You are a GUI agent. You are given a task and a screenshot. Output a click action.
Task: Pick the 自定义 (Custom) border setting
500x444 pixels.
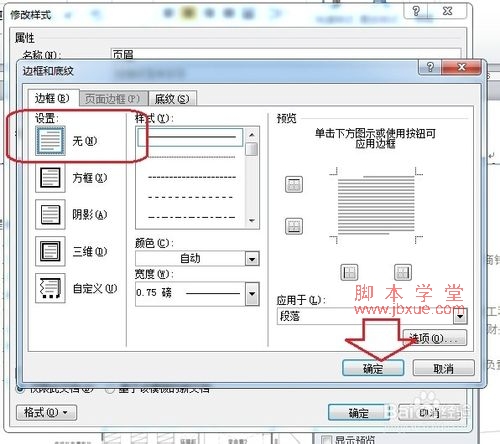pos(50,288)
